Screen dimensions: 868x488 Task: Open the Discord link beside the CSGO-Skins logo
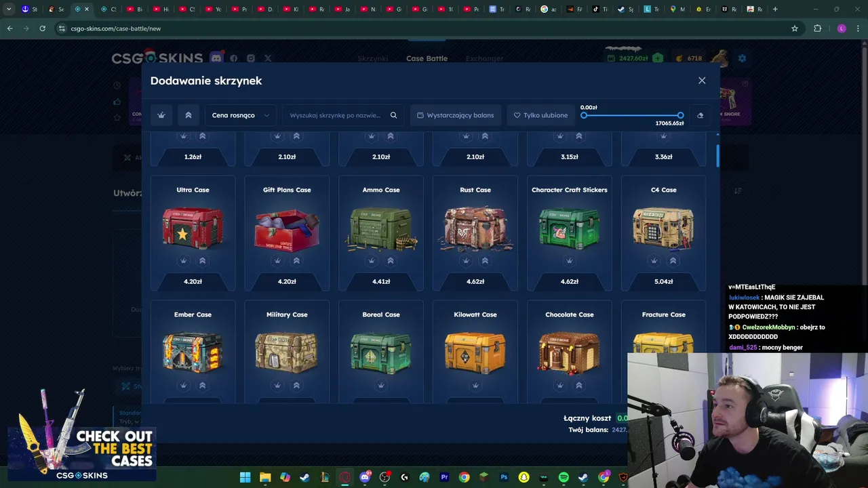216,58
